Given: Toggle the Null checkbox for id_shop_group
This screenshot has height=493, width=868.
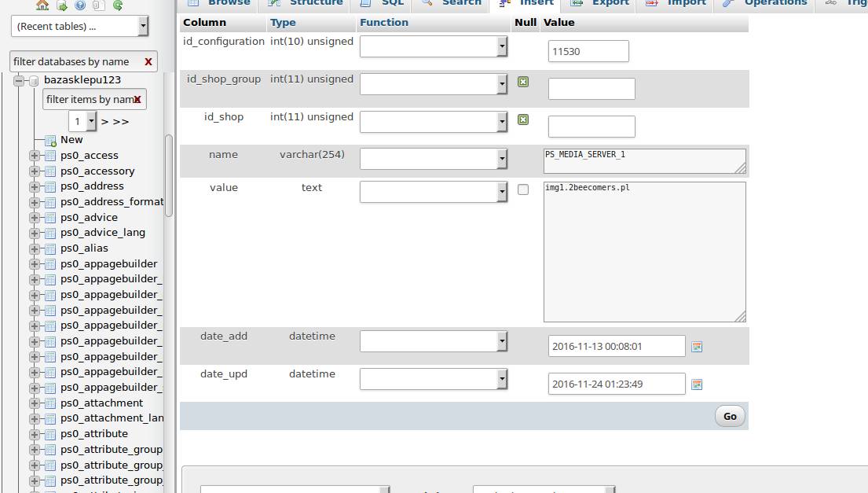Looking at the screenshot, I should [523, 82].
